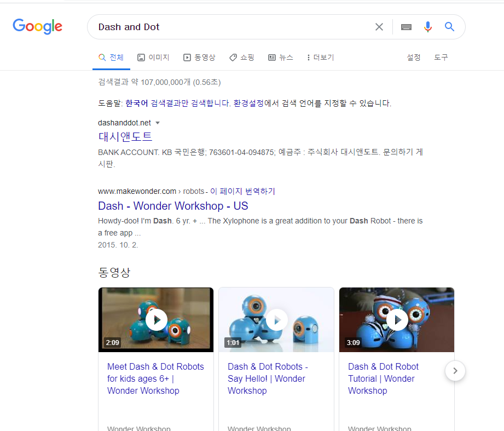Screen dimensions: 504x431
Task: Switch to the 쇼핑 tab
Action: click(242, 58)
